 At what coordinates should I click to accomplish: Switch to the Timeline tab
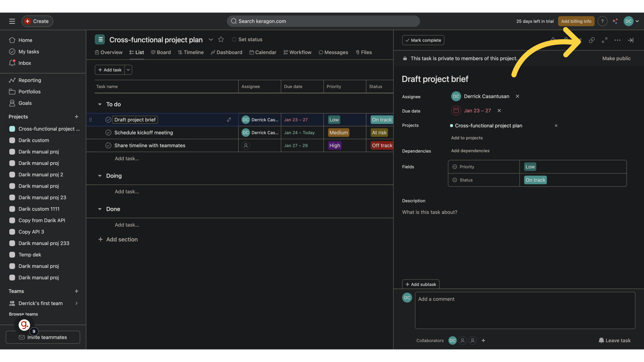coord(191,52)
